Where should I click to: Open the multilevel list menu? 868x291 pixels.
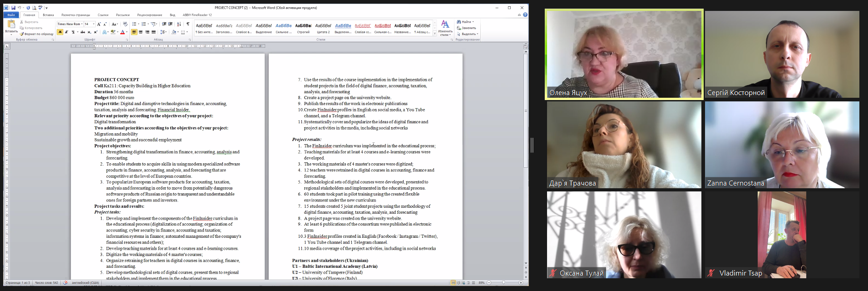coord(154,24)
